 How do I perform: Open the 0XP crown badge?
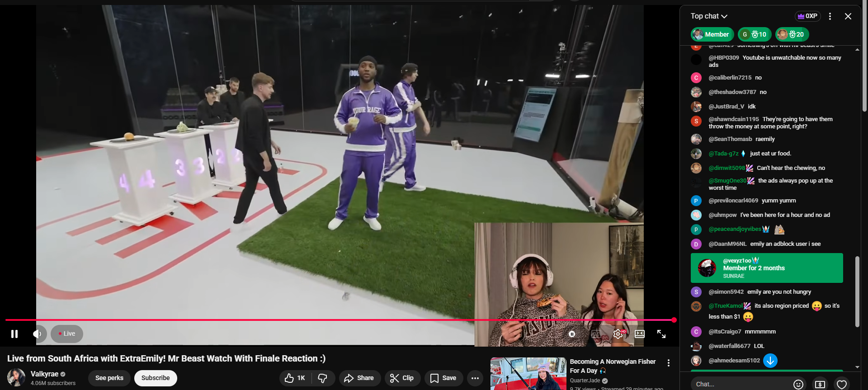[807, 16]
